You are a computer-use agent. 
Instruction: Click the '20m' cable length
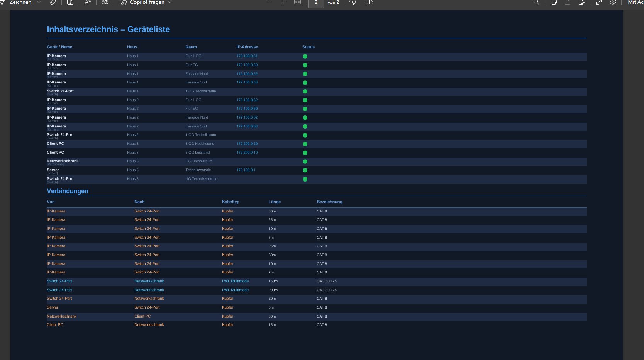coord(272,299)
